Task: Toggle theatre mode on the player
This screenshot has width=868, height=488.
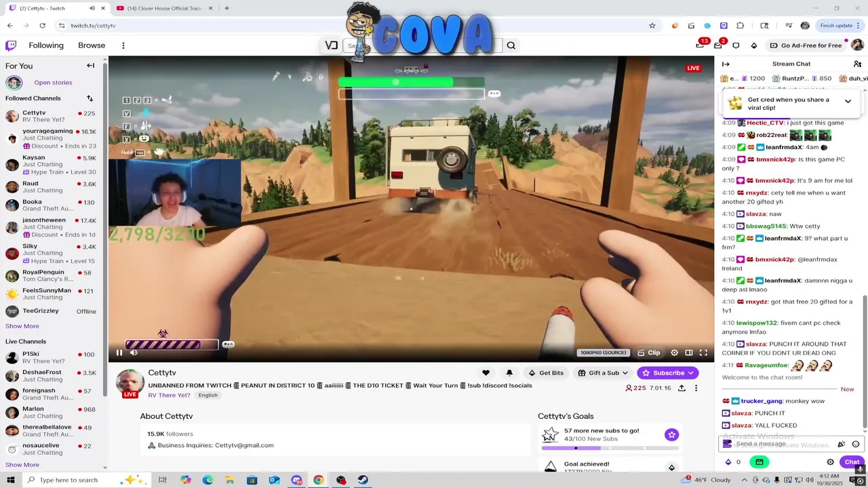Action: pos(689,352)
